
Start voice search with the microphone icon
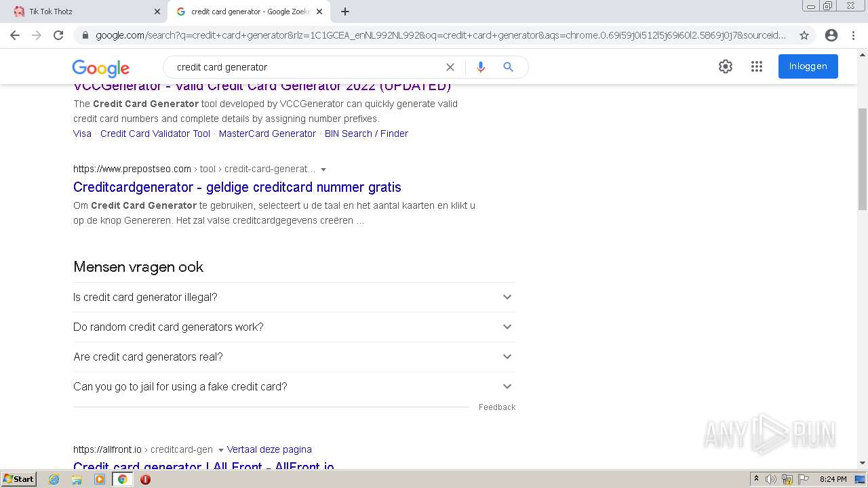tap(481, 67)
